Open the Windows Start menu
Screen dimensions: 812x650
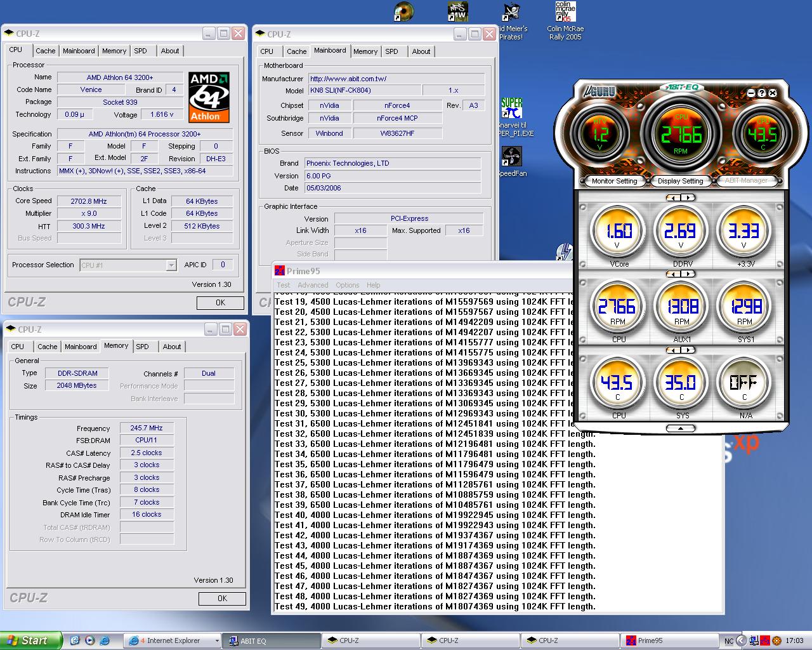(31, 640)
